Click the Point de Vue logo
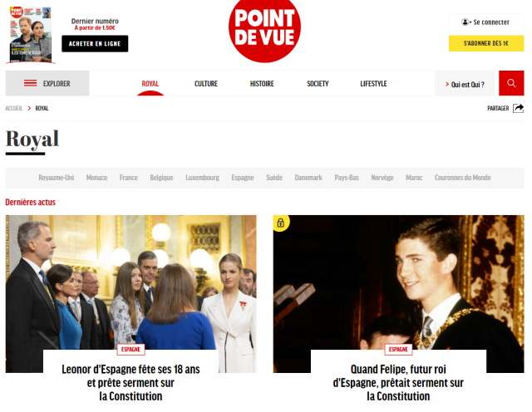 click(x=264, y=30)
